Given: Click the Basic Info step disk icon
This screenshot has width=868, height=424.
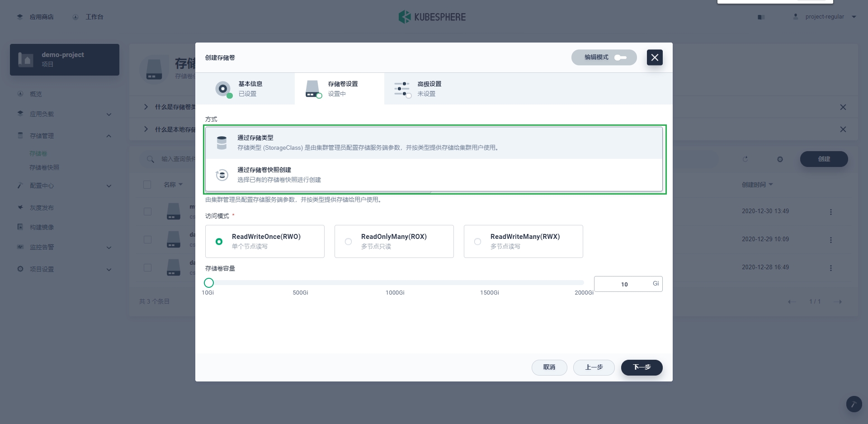Looking at the screenshot, I should click(x=223, y=89).
